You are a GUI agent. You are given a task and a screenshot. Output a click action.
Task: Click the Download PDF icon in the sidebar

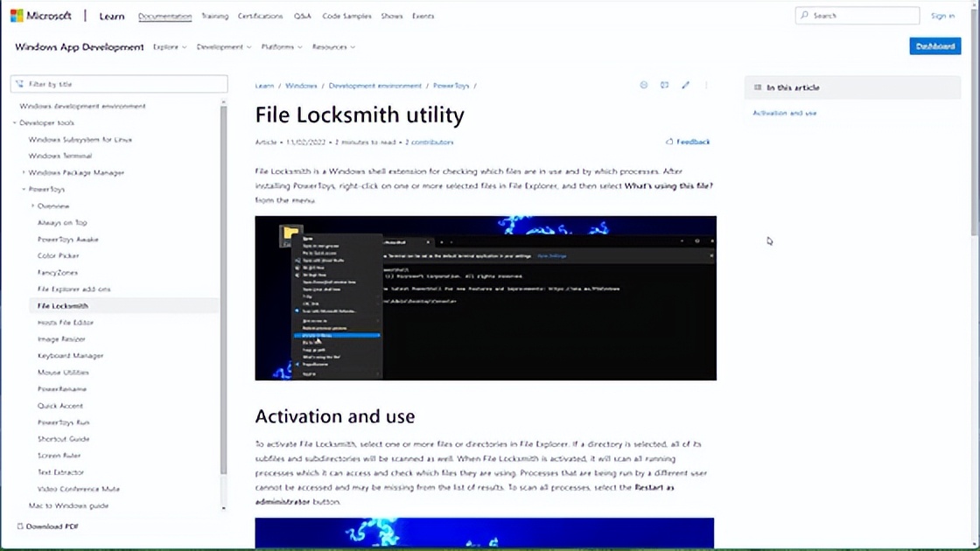coord(20,527)
